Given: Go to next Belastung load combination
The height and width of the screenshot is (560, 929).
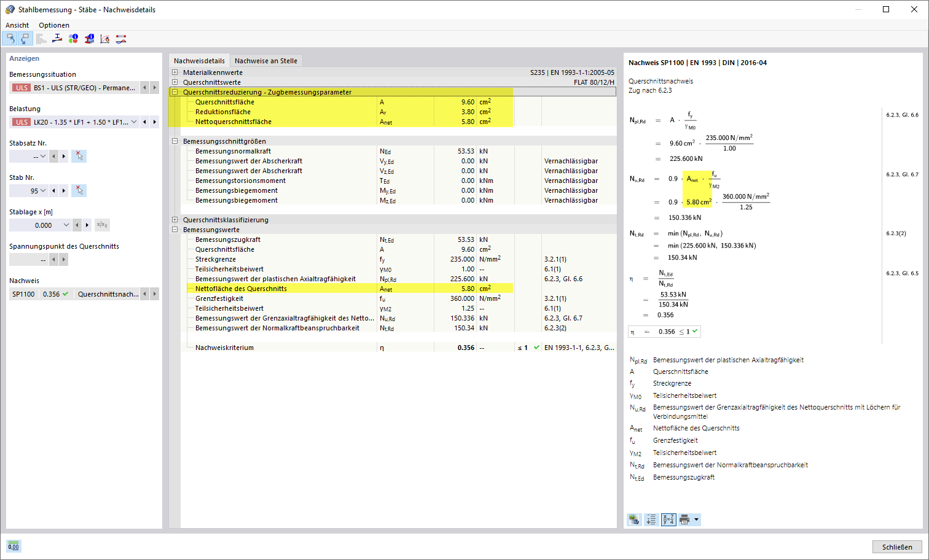Looking at the screenshot, I should (155, 122).
